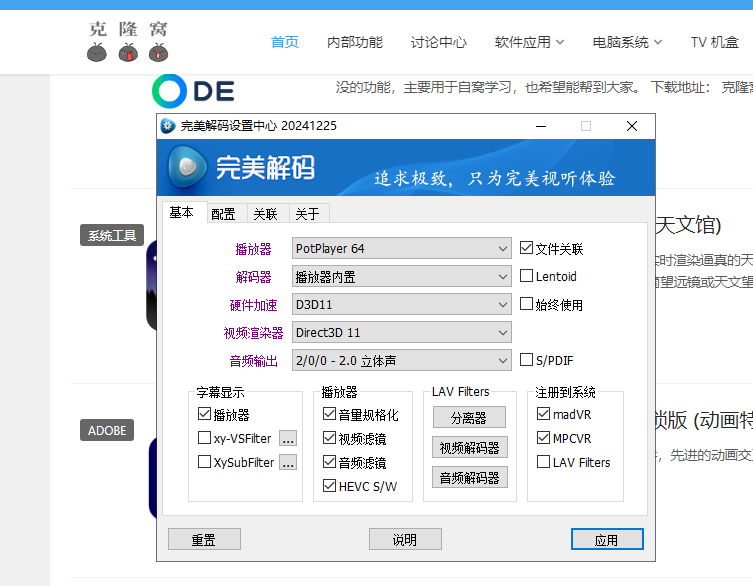Viewport: 753px width, 586px height.
Task: Open LAV Filters 音频解码器 settings
Action: tap(469, 477)
